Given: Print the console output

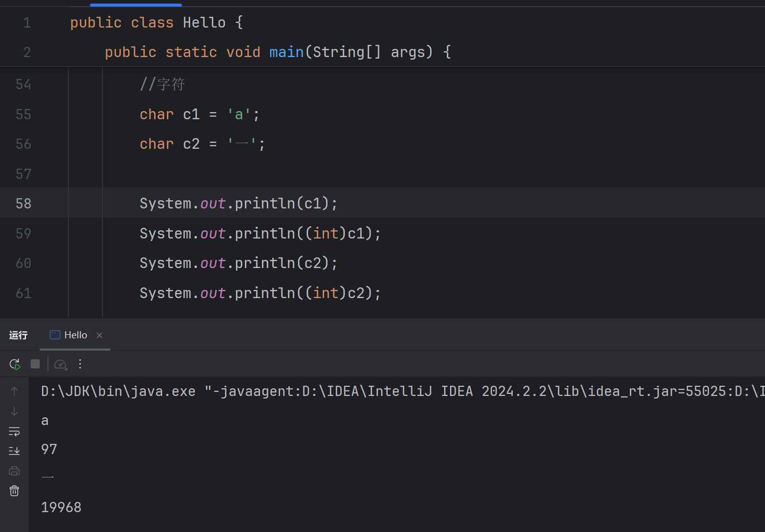Looking at the screenshot, I should pos(14,470).
